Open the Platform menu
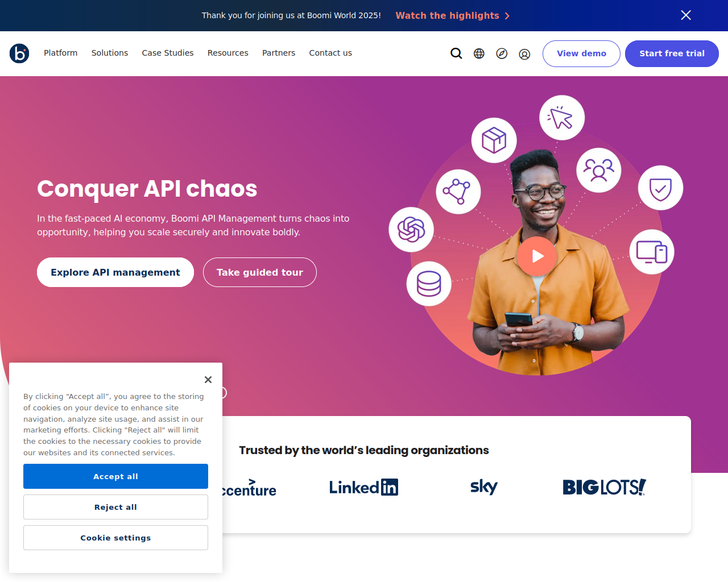728x582 pixels. pos(61,53)
